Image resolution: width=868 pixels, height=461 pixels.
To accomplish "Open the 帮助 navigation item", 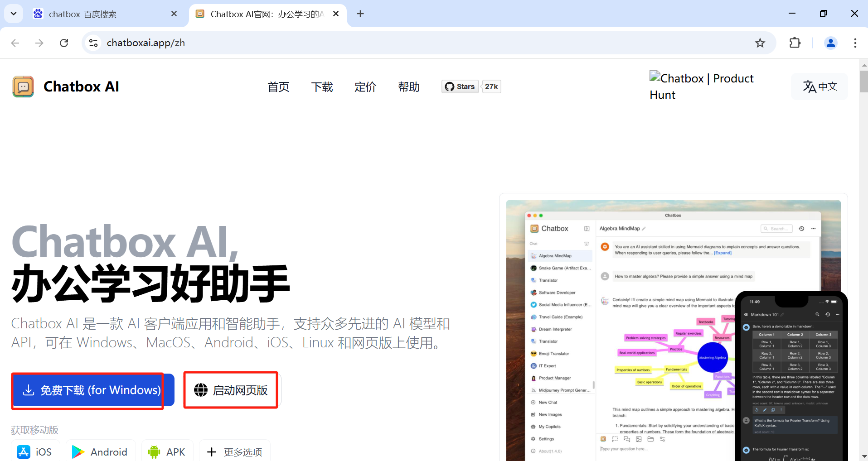I will point(409,86).
